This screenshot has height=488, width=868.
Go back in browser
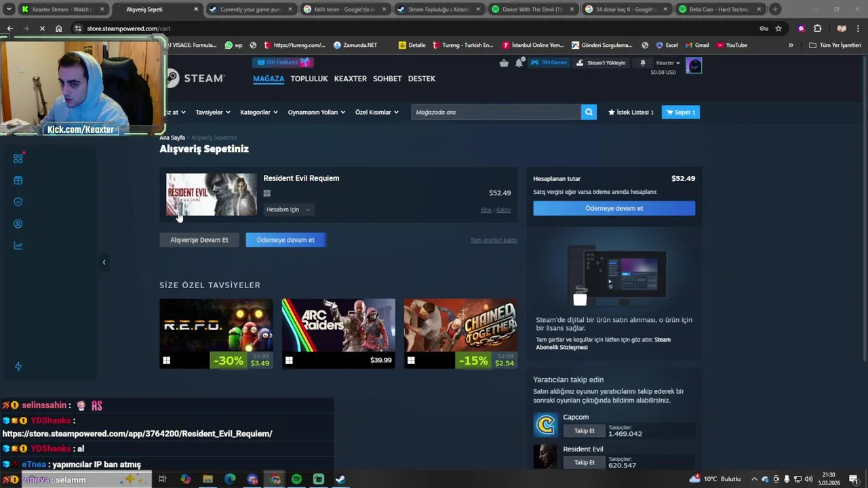[9, 28]
